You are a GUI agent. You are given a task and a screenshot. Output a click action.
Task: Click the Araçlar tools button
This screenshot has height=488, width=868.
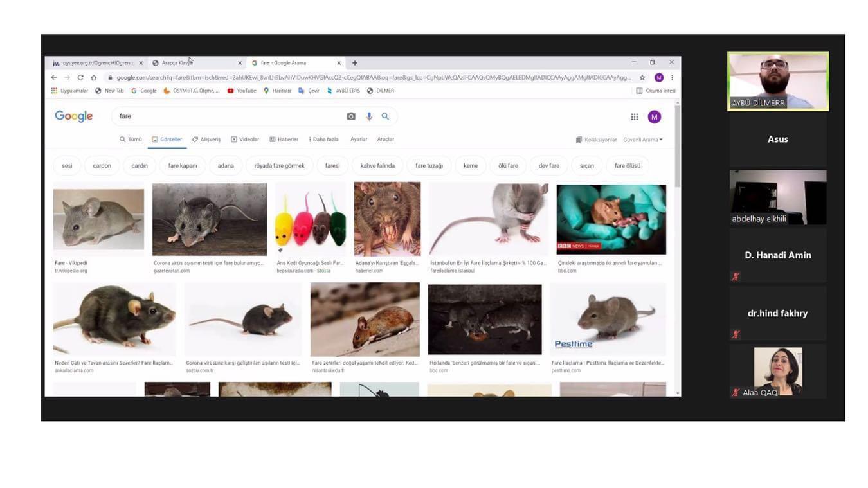(x=386, y=140)
